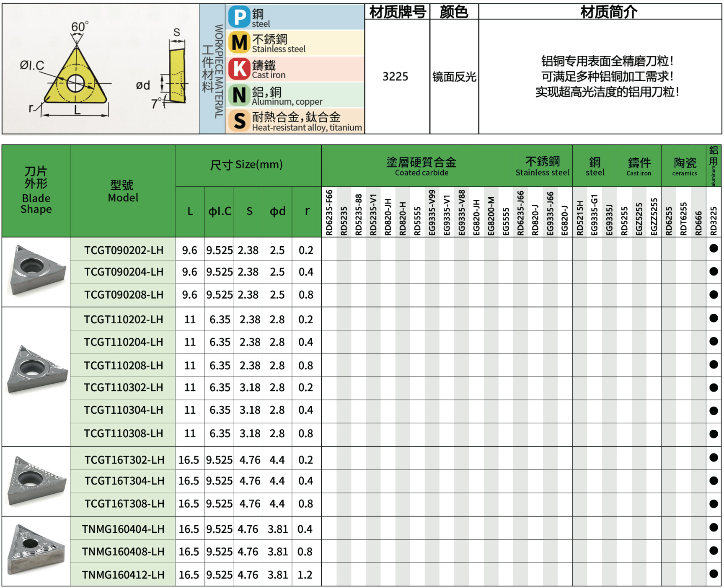This screenshot has height=588, width=724.
Task: Click the yellow triangle insert diagram
Action: pos(76,80)
